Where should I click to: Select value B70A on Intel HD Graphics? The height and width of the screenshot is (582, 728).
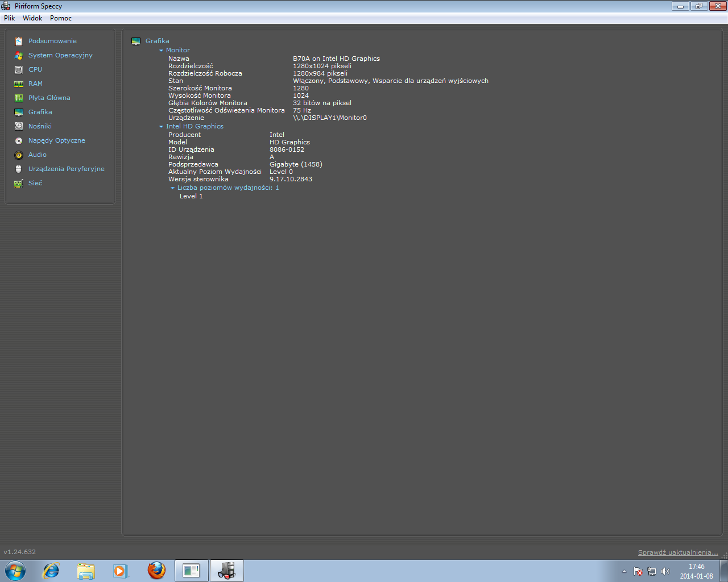point(336,59)
